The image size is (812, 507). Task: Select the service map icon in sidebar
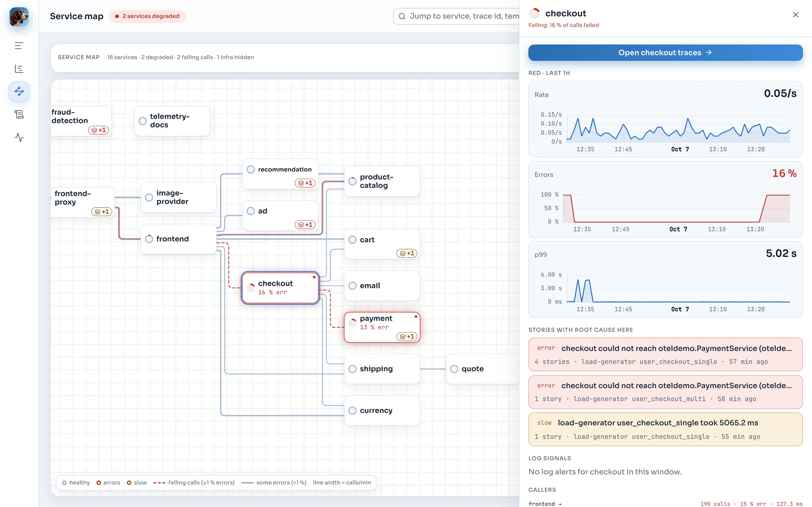[19, 91]
